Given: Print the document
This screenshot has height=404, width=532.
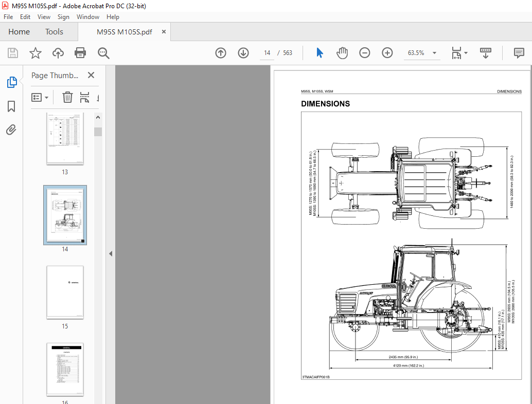Looking at the screenshot, I should [x=80, y=53].
